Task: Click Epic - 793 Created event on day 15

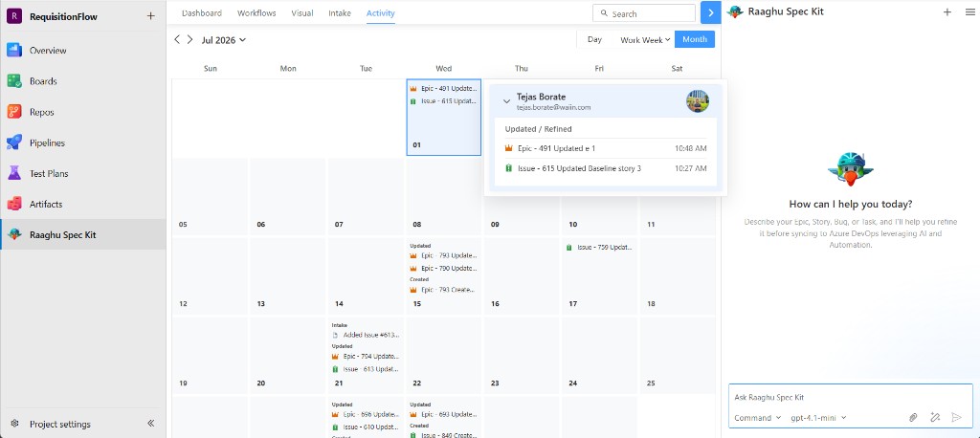Action: pyautogui.click(x=444, y=290)
